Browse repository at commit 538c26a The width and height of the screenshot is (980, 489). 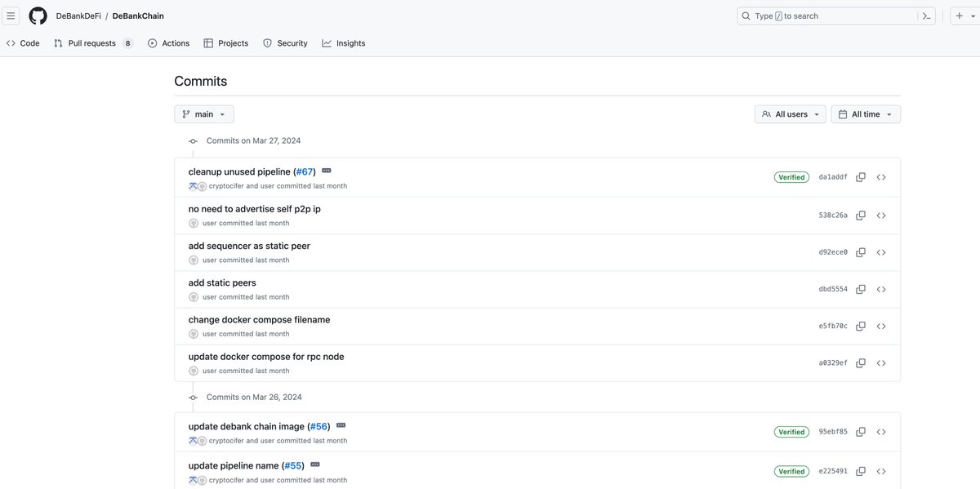click(x=881, y=216)
